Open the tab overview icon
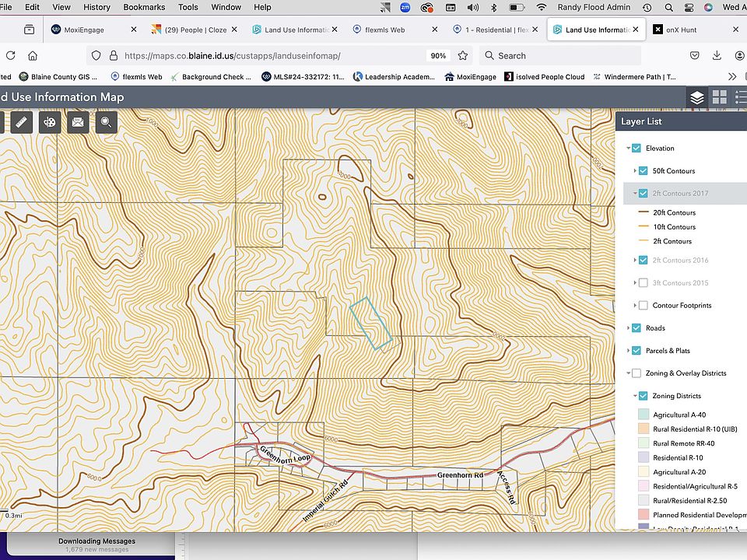 pyautogui.click(x=29, y=30)
